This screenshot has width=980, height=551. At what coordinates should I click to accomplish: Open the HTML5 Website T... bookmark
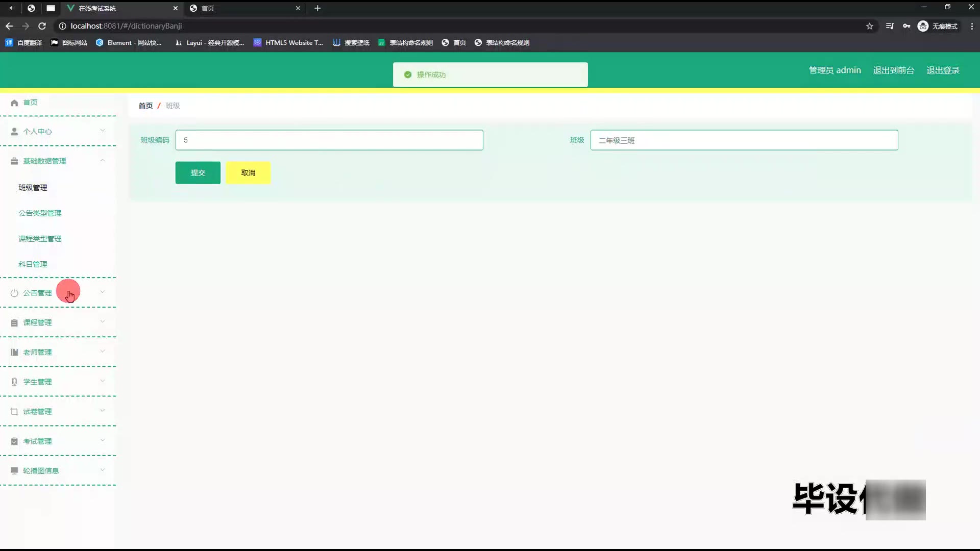[x=288, y=43]
